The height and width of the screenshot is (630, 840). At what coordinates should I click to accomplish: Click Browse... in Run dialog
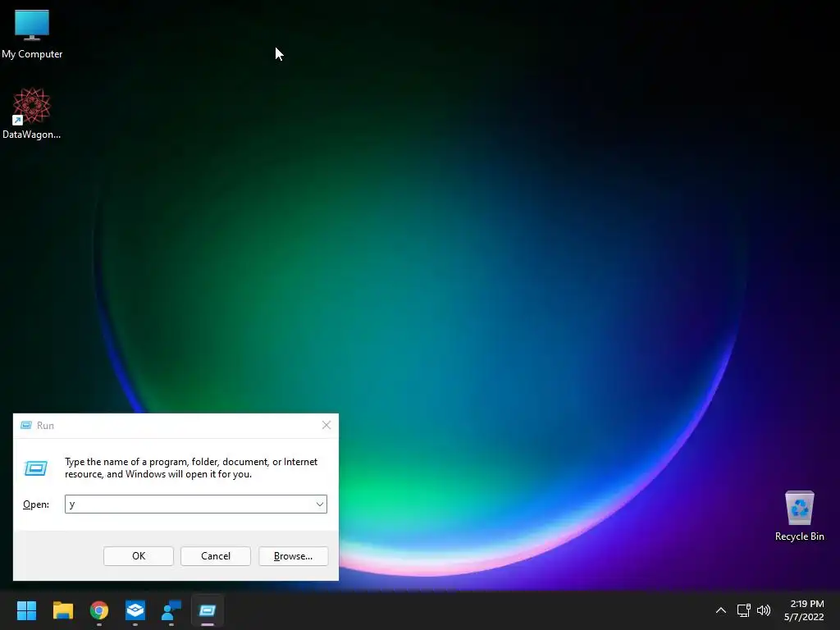[x=293, y=556]
